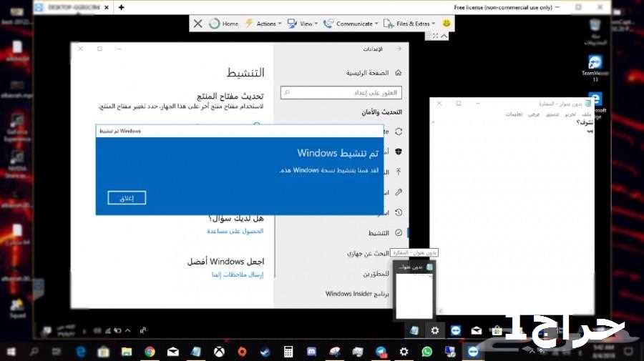The width and height of the screenshot is (644, 361).
Task: Select Troubleshoot wrench icon in sidebar
Action: pos(399,192)
